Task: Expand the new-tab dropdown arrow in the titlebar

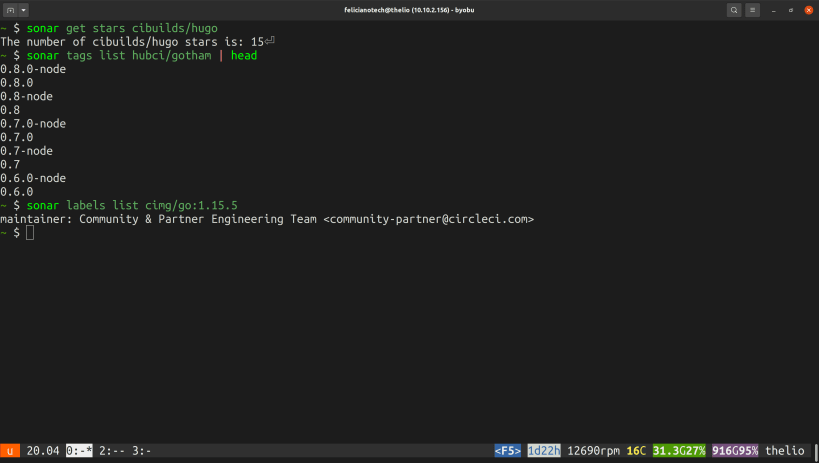Action: pyautogui.click(x=24, y=10)
